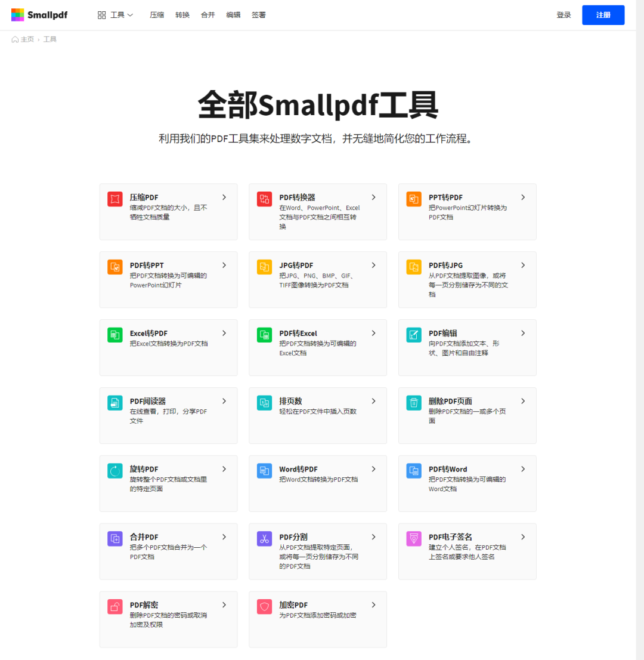Image resolution: width=644 pixels, height=660 pixels.
Task: Click the 登录 link
Action: pyautogui.click(x=563, y=14)
